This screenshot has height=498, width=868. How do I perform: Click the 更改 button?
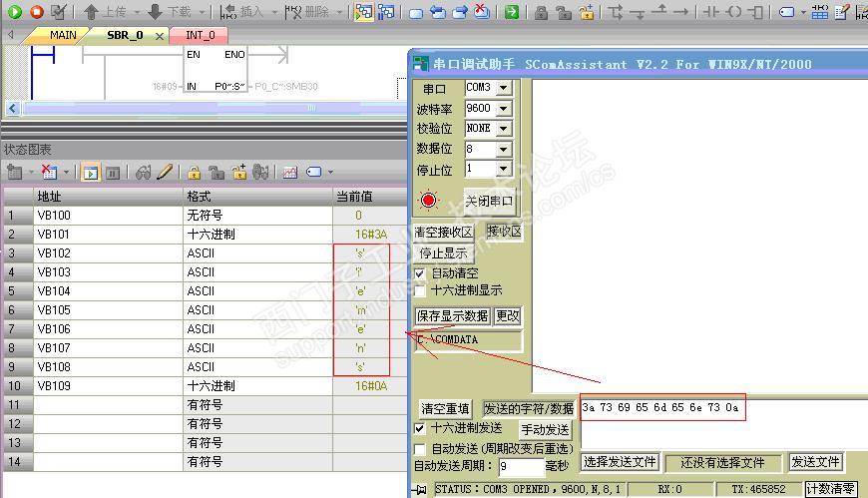click(507, 315)
